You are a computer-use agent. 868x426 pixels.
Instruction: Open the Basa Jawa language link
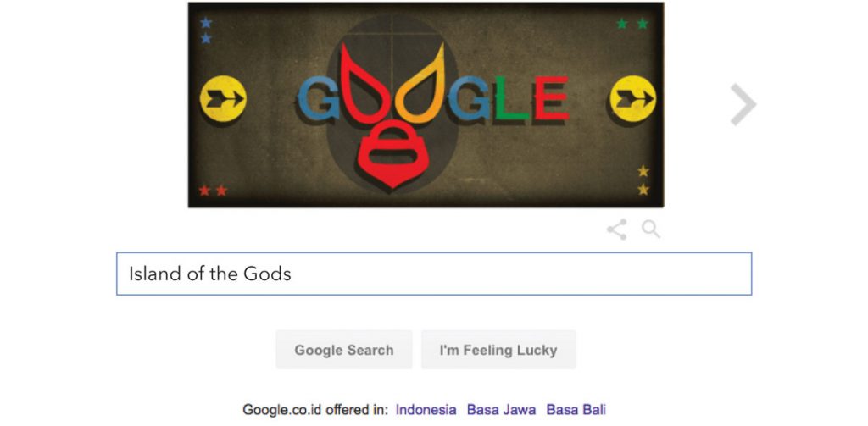502,410
